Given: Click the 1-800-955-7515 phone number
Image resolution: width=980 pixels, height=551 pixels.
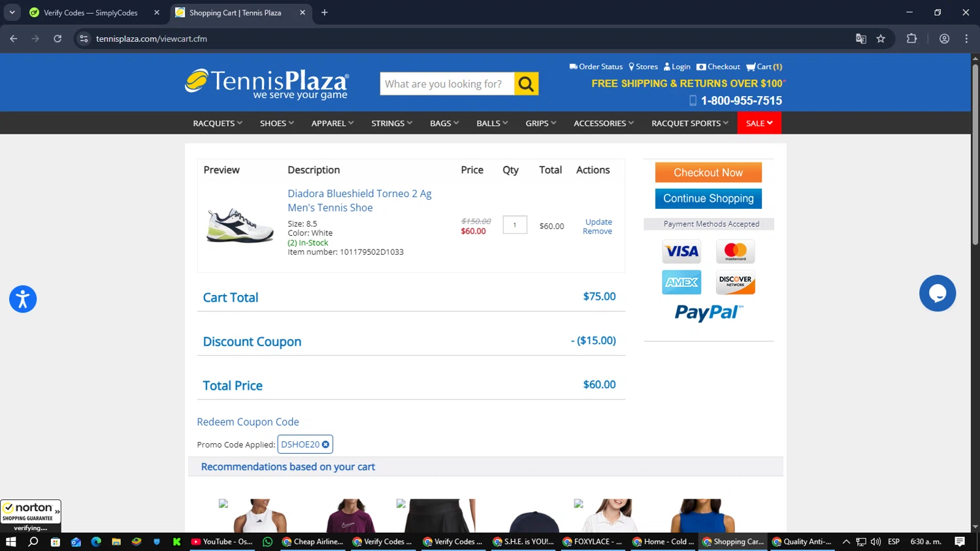Looking at the screenshot, I should point(741,101).
